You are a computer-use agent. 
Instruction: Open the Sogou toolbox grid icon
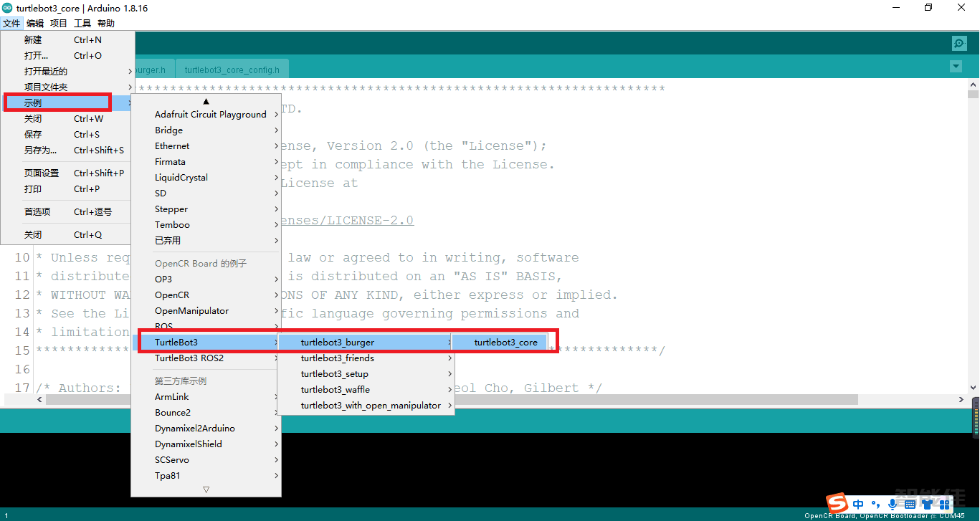pyautogui.click(x=944, y=505)
